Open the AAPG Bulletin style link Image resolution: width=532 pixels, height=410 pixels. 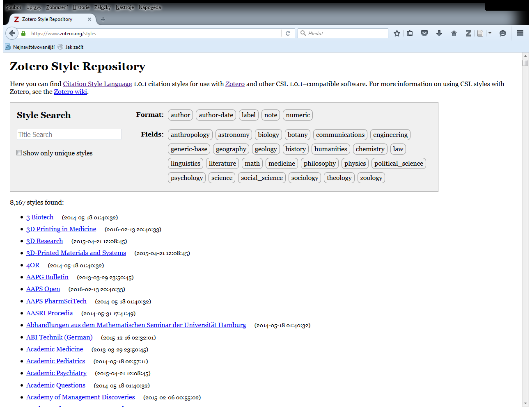[x=47, y=277]
